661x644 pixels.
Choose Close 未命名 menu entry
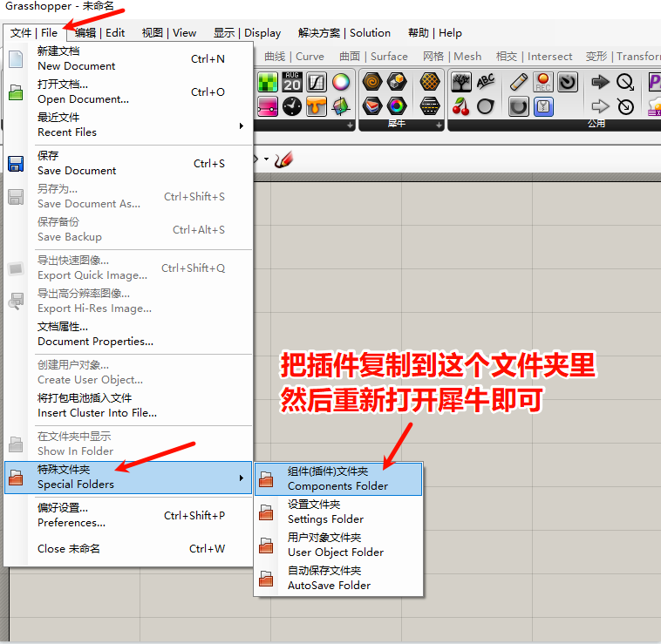tap(129, 549)
